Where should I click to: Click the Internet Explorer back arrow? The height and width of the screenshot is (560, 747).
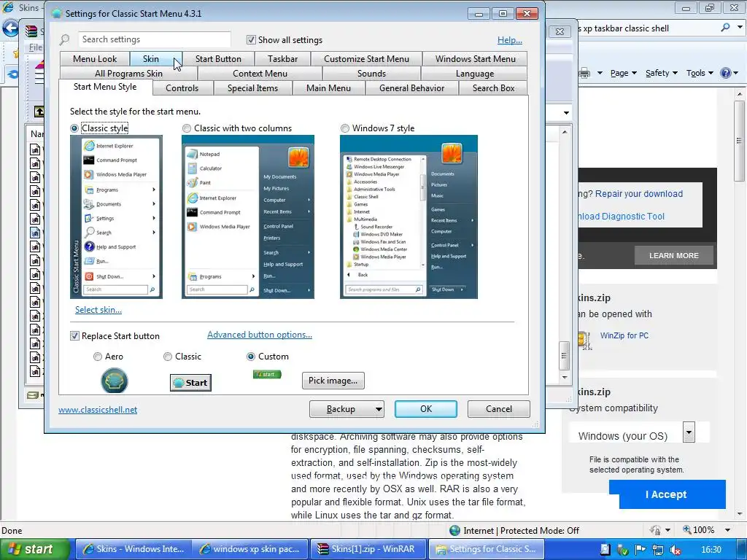pos(10,28)
